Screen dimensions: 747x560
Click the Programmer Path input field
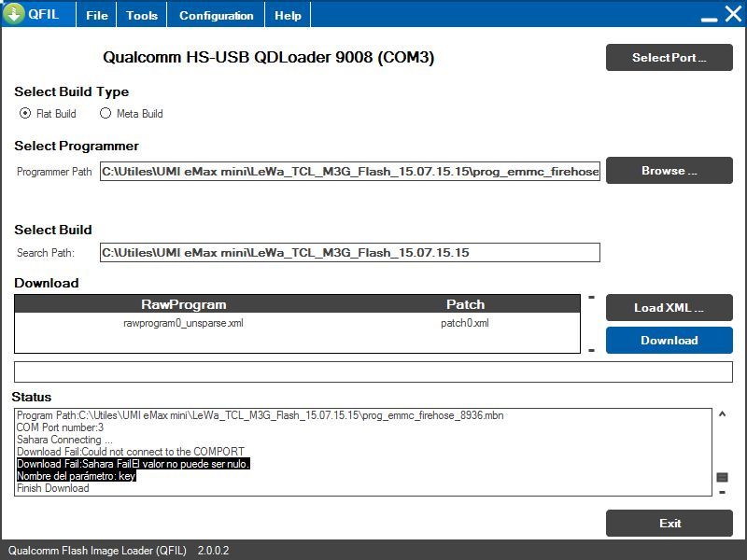[x=349, y=172]
